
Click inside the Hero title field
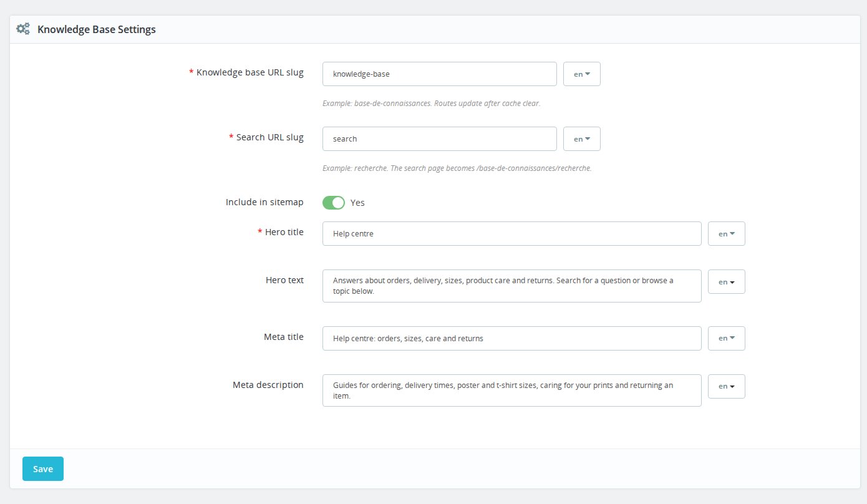pos(512,233)
